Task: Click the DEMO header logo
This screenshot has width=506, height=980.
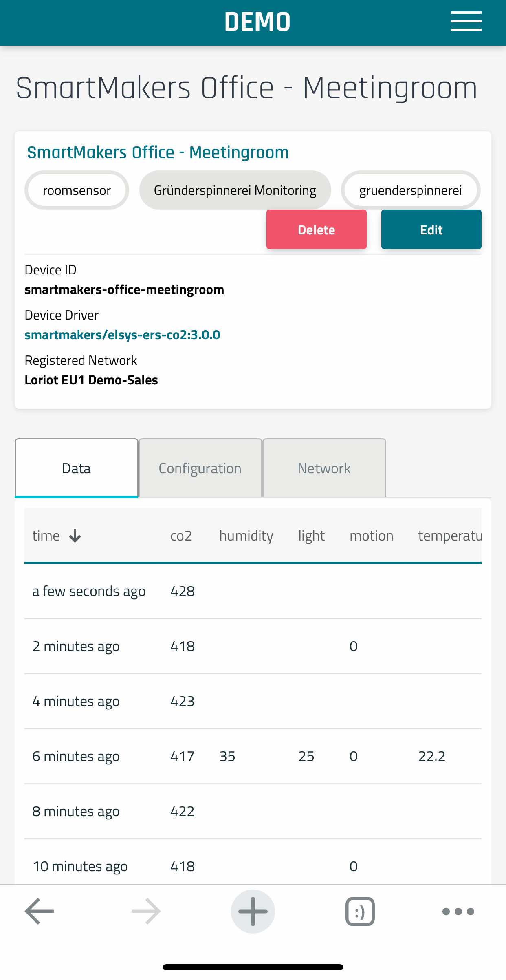Action: coord(257,22)
